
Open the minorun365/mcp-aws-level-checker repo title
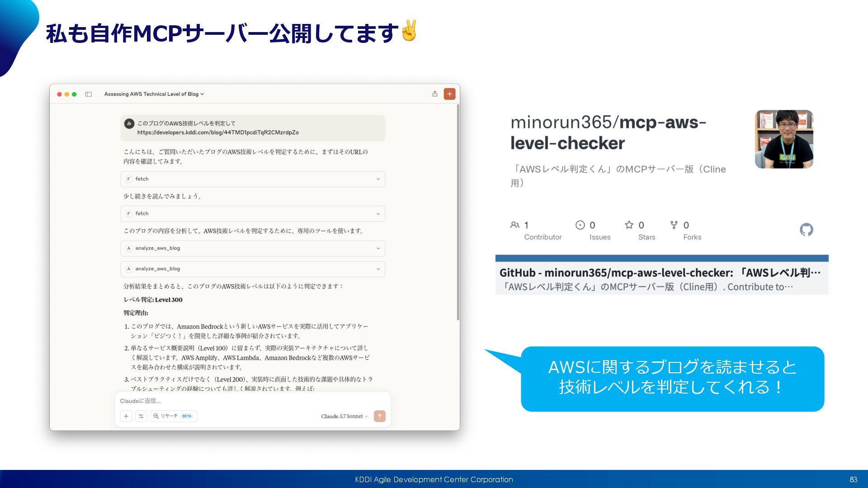[609, 132]
